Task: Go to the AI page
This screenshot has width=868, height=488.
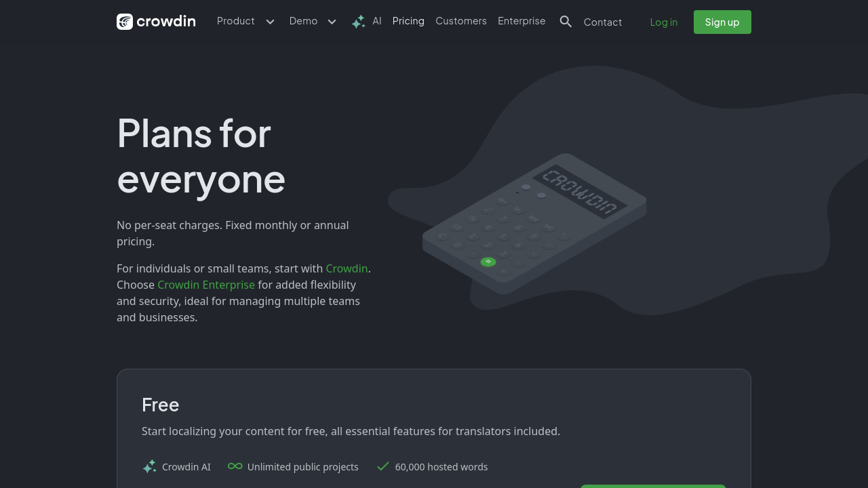Action: 377,21
